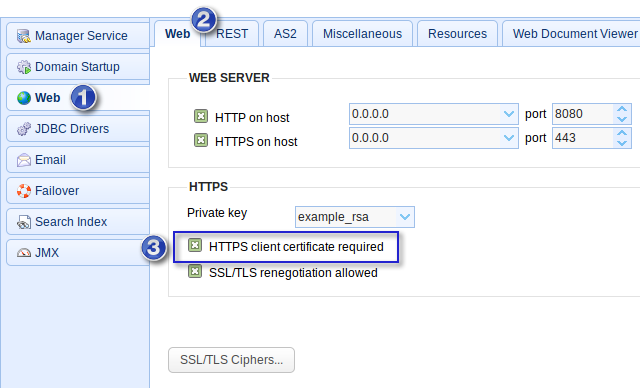This screenshot has width=640, height=388.
Task: Switch to the REST tab
Action: click(232, 33)
